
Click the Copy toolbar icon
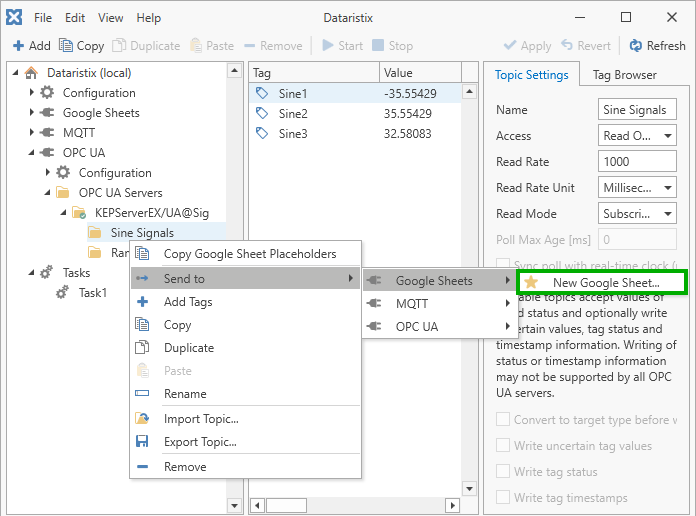coord(66,45)
